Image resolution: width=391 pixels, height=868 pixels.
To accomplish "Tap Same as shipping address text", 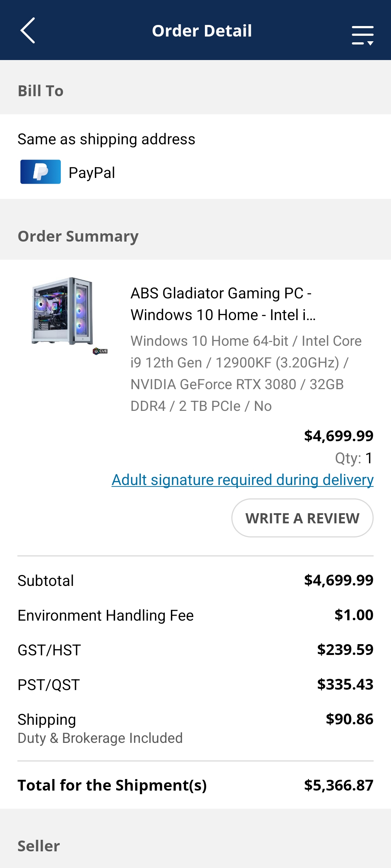I will pos(106,139).
